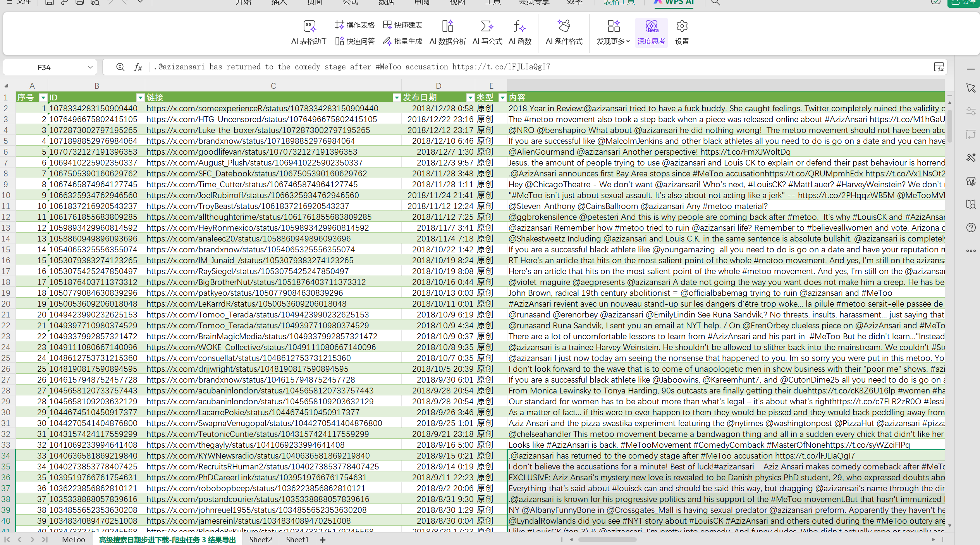The width and height of the screenshot is (980, 545).
Task: Select all cells with the corner triangle
Action: click(7, 86)
